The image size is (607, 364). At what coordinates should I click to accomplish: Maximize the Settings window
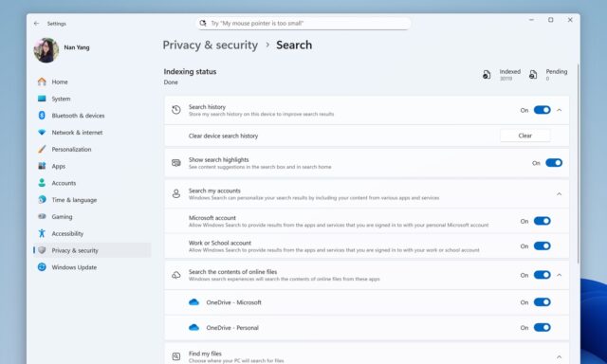click(x=550, y=20)
